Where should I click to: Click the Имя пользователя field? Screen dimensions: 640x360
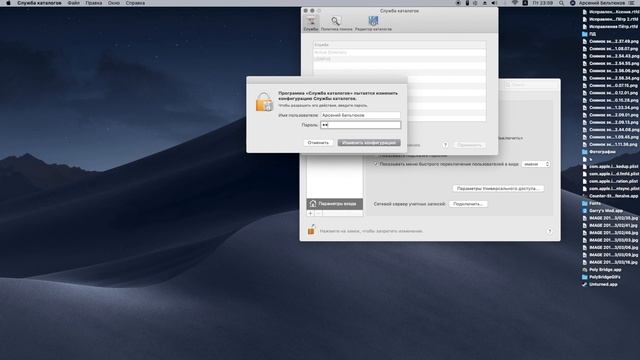360,115
